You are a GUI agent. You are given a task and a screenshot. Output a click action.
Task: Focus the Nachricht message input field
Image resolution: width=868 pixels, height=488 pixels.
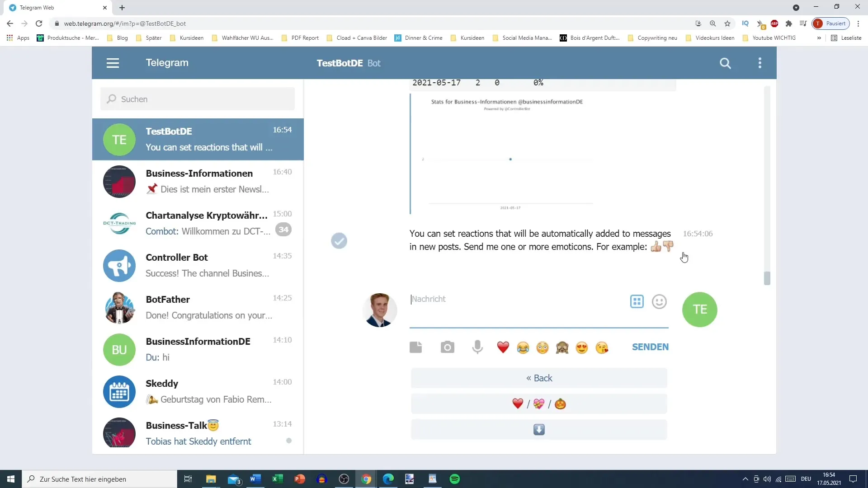coord(519,309)
